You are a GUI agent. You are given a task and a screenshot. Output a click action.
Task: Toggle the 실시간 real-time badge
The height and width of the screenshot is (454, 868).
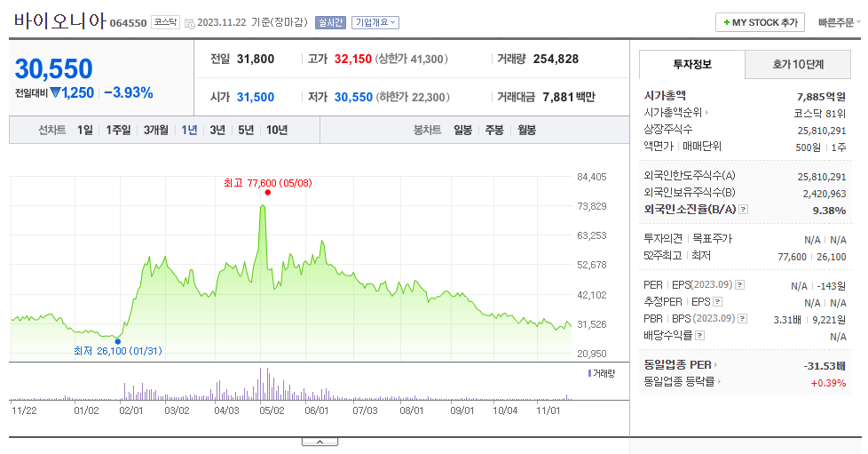click(330, 23)
